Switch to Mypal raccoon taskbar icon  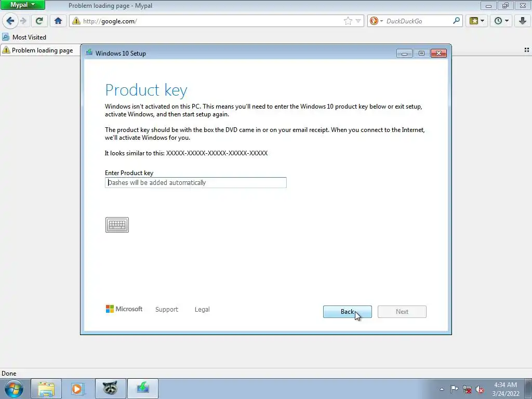click(110, 389)
